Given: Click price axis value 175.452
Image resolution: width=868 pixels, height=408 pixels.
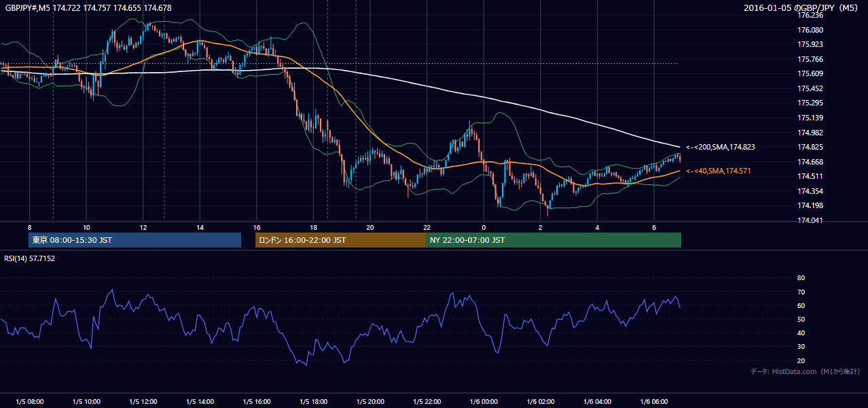Looking at the screenshot, I should (810, 88).
